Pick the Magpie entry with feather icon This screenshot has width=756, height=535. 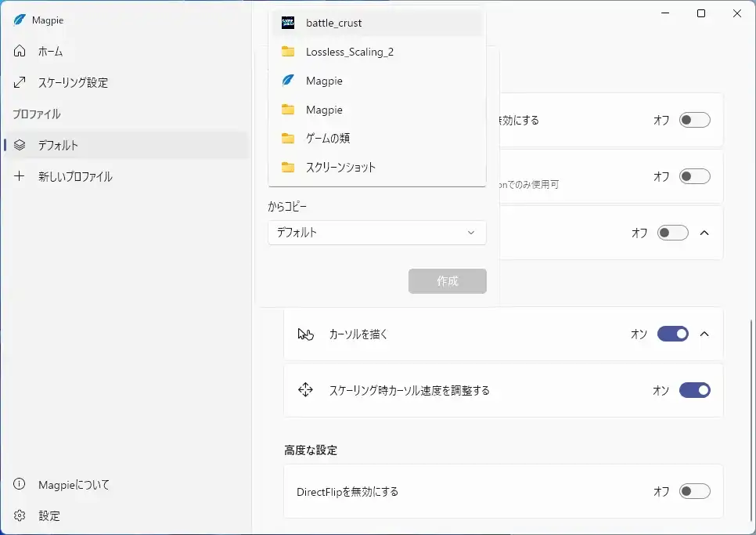pos(324,81)
